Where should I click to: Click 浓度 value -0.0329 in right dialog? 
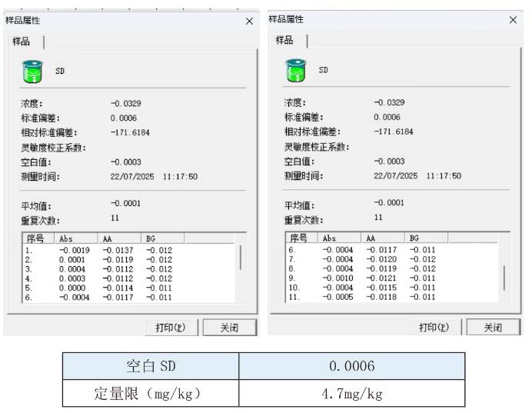pyautogui.click(x=389, y=102)
